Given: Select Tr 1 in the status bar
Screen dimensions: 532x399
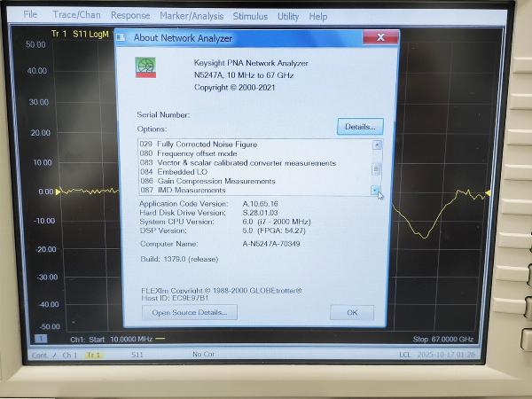Looking at the screenshot, I should tap(92, 356).
